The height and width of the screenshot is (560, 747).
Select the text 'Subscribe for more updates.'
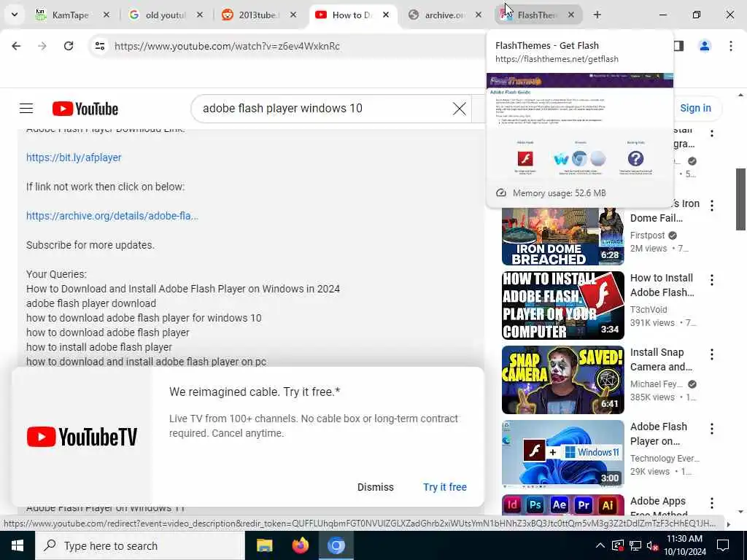[90, 245]
